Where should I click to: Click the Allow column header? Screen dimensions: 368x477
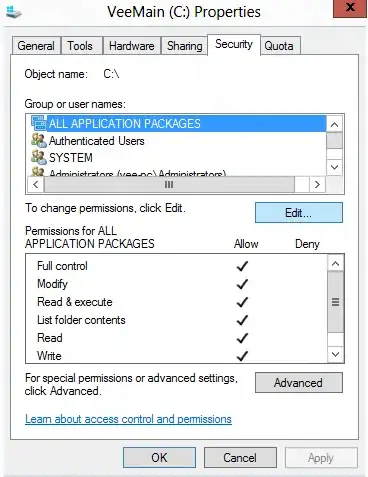pyautogui.click(x=246, y=244)
